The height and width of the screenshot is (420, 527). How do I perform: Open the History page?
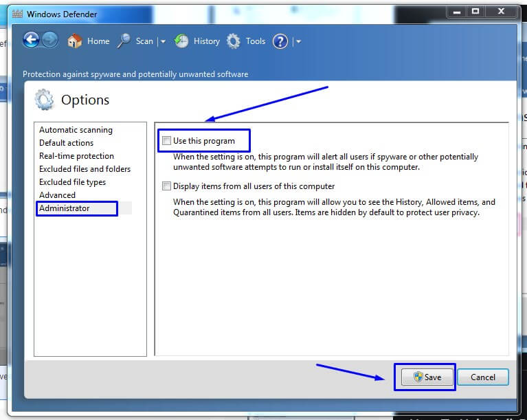(x=207, y=41)
